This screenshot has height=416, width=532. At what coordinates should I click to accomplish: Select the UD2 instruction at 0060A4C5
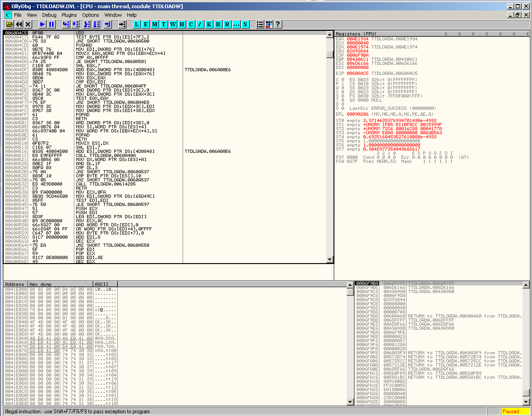[x=164, y=33]
